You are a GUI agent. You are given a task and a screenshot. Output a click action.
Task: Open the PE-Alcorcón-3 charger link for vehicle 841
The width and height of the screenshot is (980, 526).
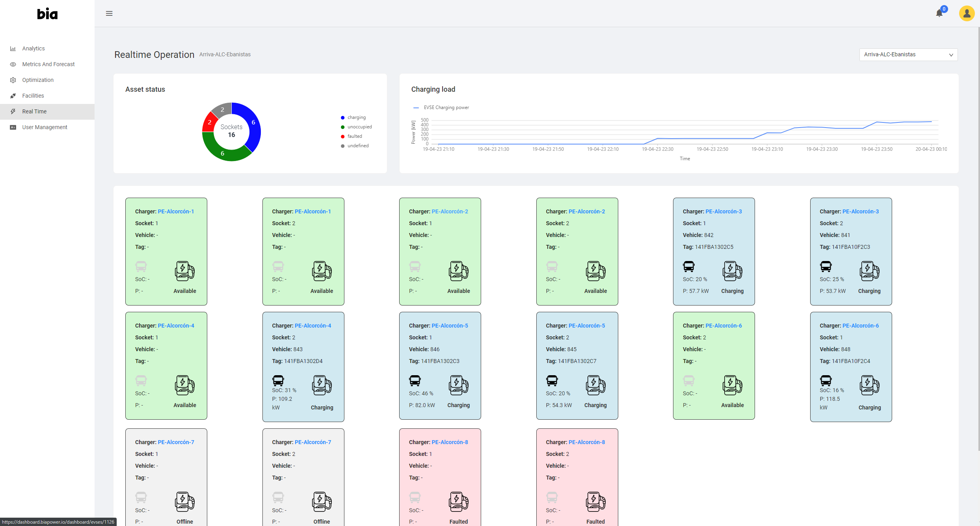[860, 211]
